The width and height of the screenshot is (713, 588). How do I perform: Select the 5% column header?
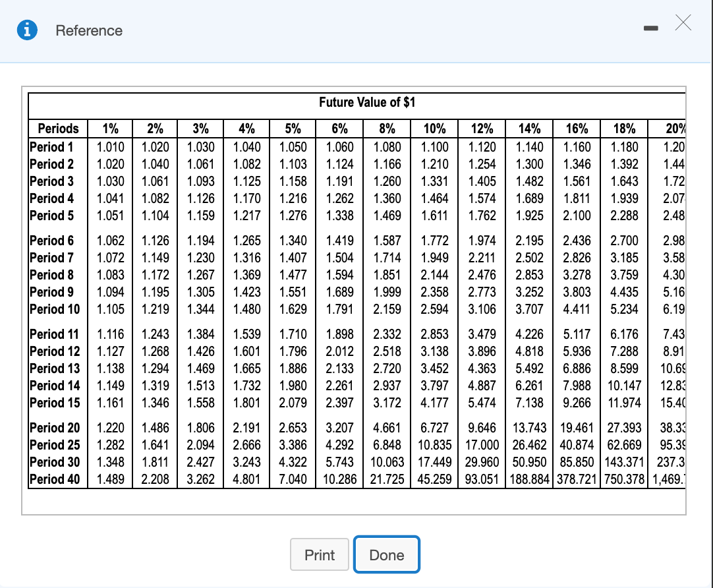click(293, 129)
